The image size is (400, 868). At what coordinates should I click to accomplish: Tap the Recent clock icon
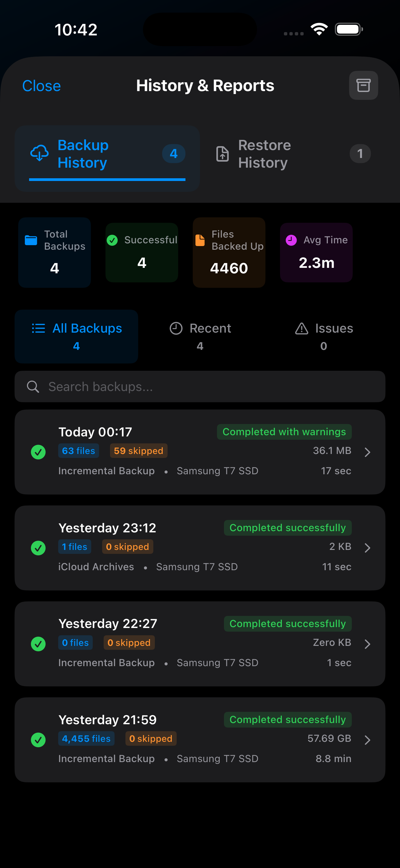(176, 328)
